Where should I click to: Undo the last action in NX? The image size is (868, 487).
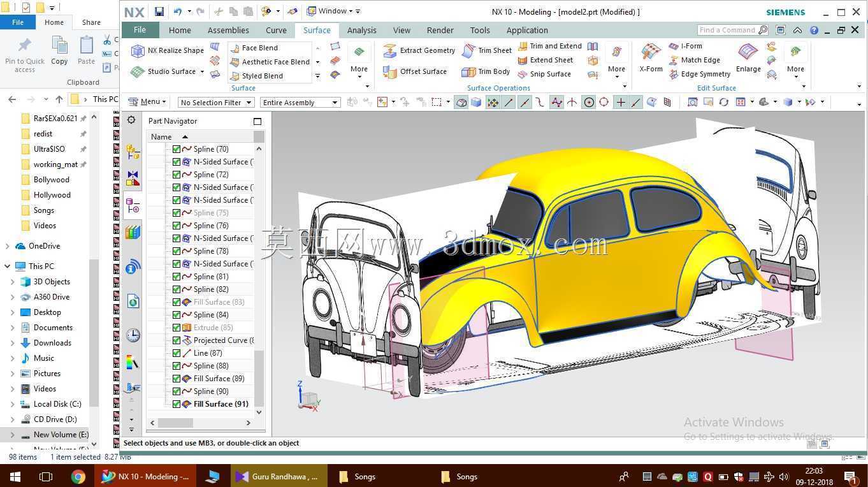point(178,11)
